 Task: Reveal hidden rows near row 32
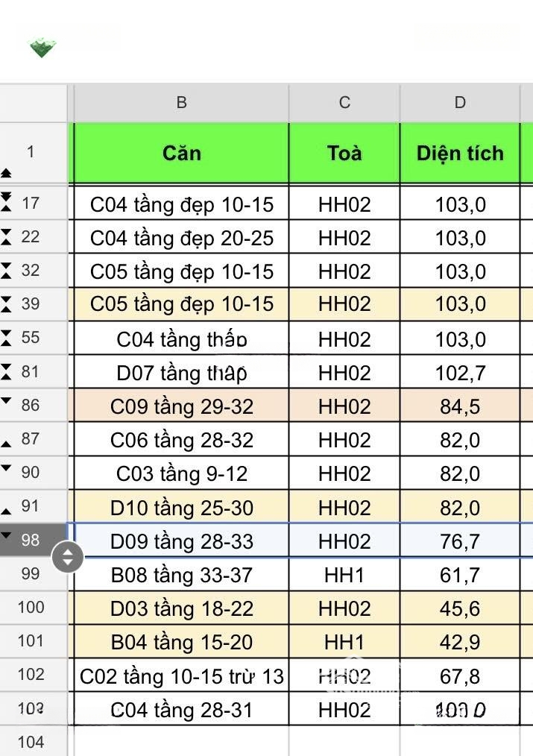(x=7, y=271)
